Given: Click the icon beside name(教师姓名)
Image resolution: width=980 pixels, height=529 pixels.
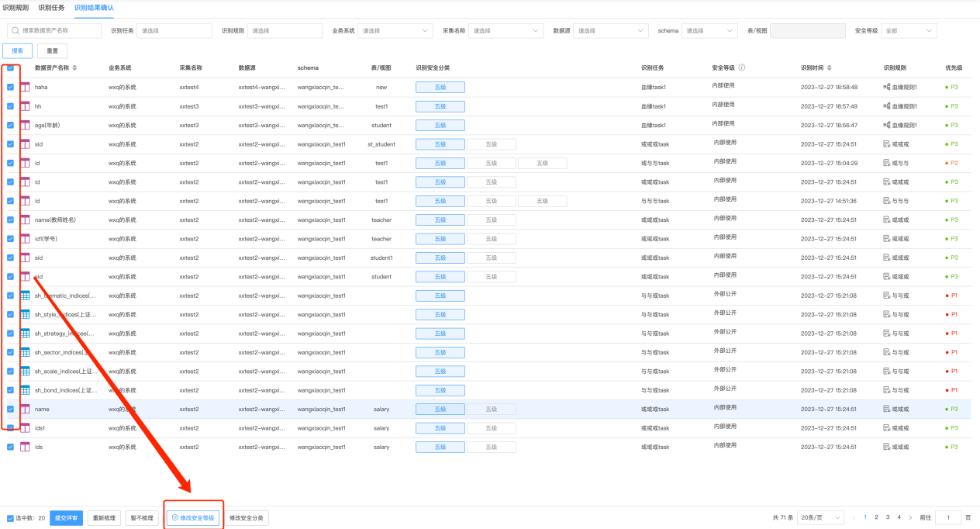Looking at the screenshot, I should point(25,220).
